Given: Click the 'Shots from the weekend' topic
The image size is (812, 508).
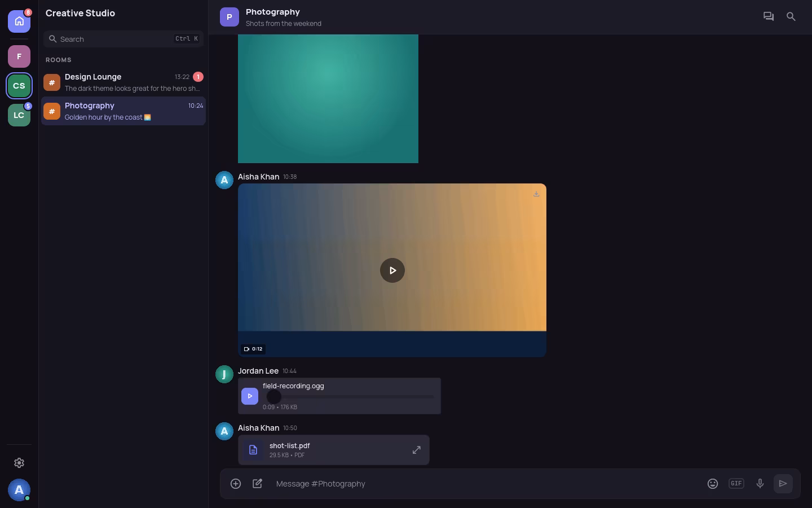Looking at the screenshot, I should pos(284,24).
